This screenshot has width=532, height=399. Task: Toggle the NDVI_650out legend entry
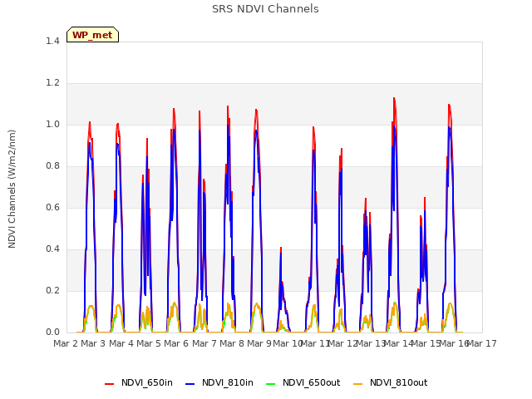303,383
